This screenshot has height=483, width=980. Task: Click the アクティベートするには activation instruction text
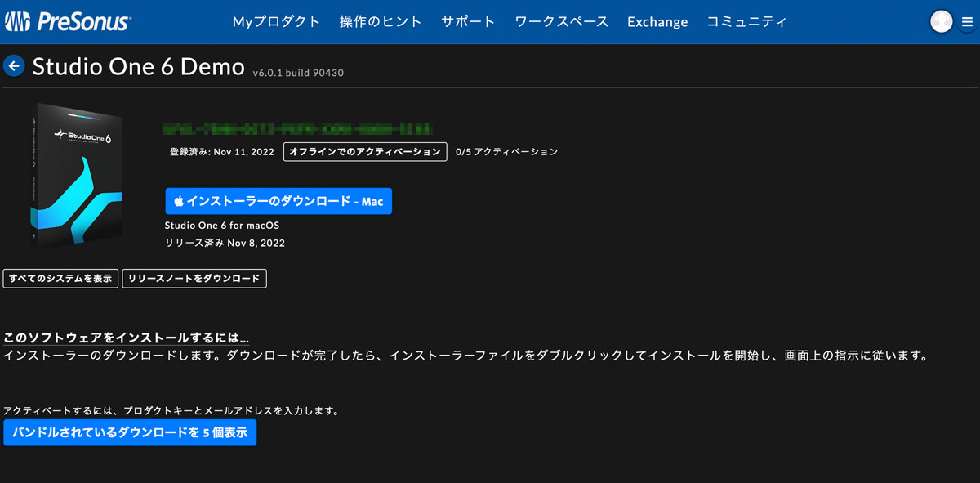pyautogui.click(x=171, y=410)
